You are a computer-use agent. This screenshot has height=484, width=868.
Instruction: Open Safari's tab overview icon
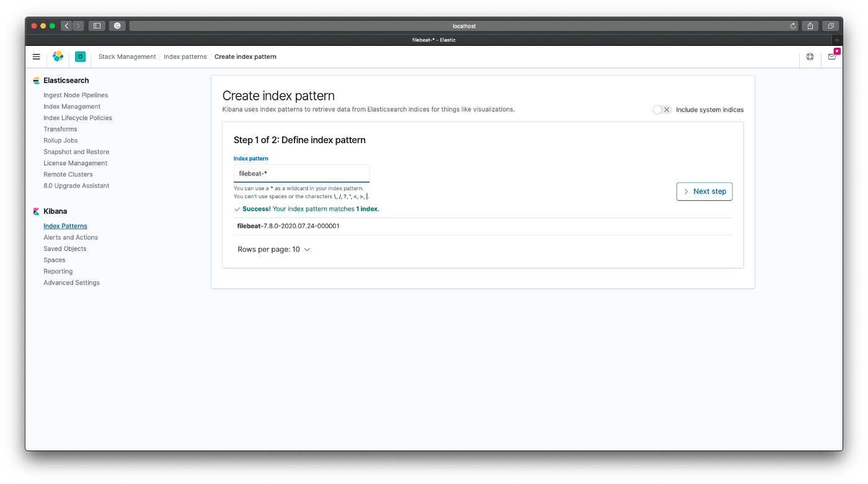pyautogui.click(x=830, y=25)
